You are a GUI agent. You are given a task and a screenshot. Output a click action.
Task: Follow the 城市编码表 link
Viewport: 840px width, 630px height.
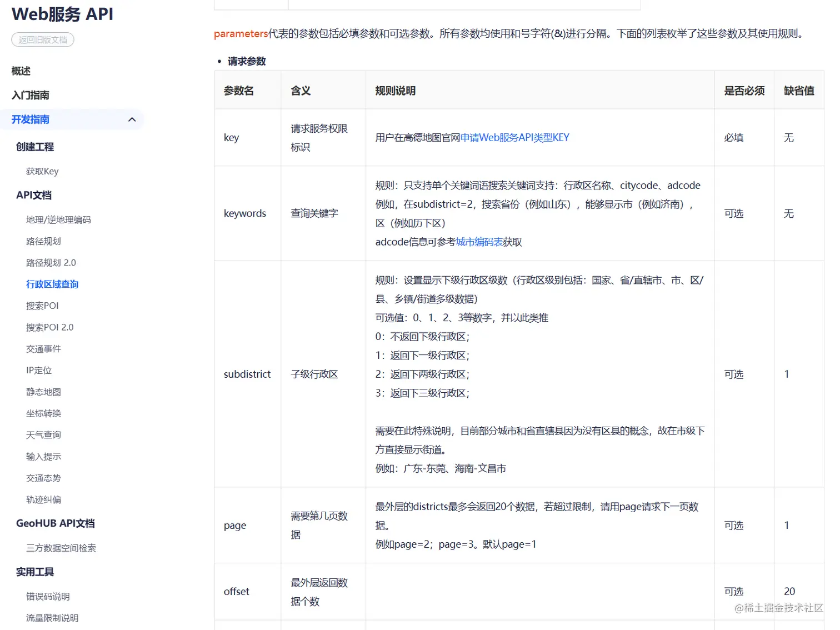[479, 242]
